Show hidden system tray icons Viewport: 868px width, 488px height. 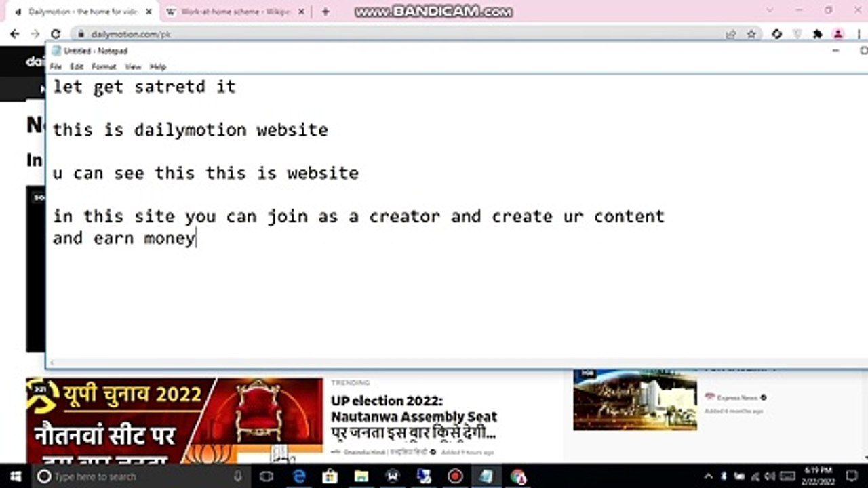[709, 476]
